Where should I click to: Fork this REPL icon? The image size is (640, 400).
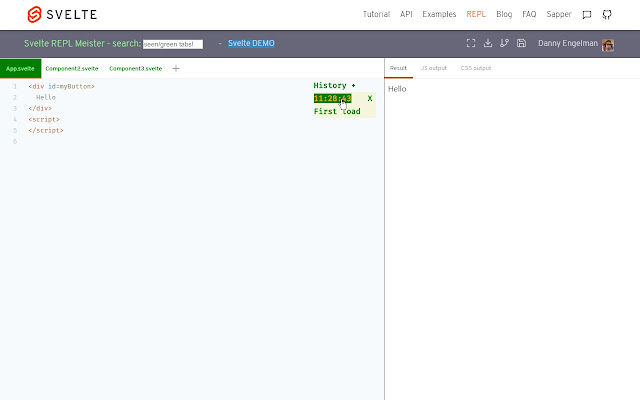click(504, 43)
